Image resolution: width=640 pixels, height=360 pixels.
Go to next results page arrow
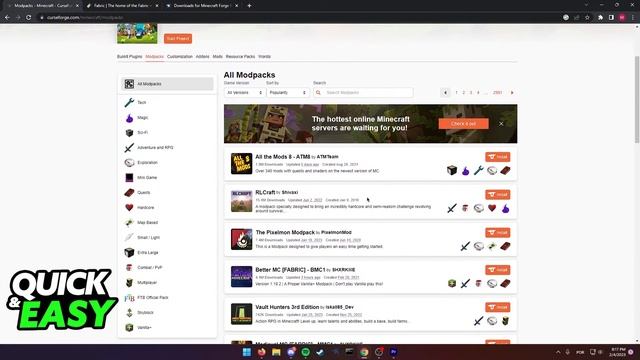click(x=512, y=93)
